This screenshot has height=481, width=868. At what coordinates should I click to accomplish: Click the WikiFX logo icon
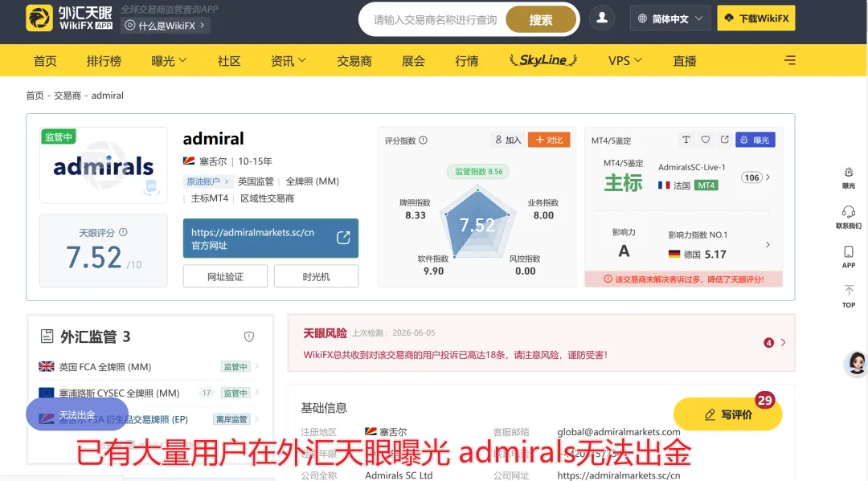pos(39,18)
